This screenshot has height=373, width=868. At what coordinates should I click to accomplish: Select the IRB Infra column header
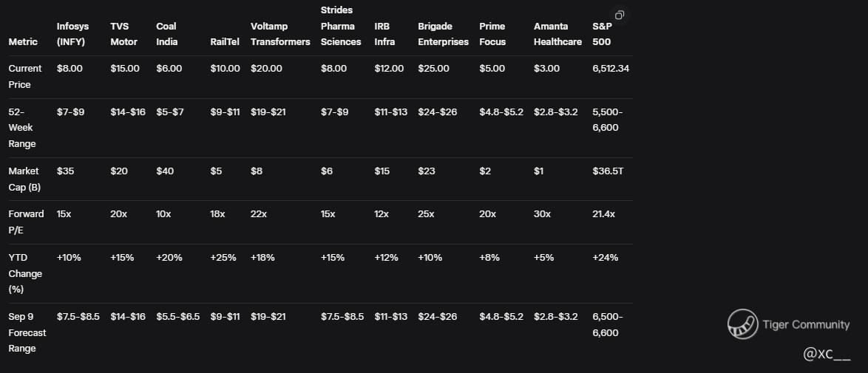(x=384, y=34)
